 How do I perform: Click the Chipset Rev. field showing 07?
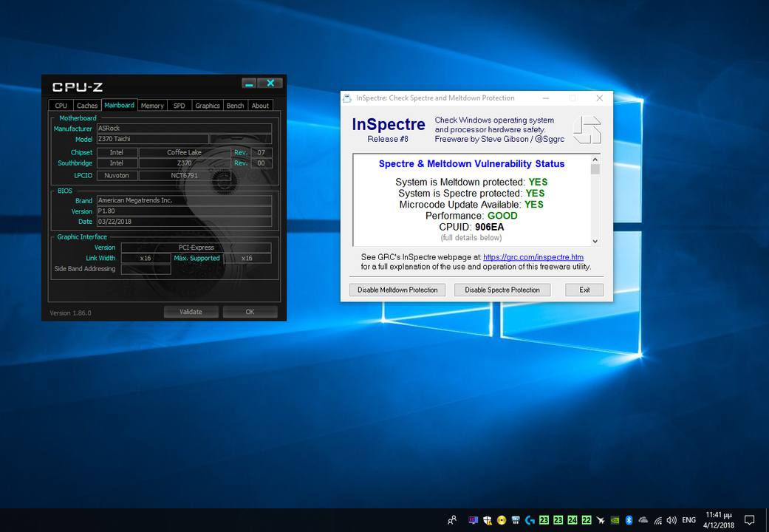pos(262,152)
